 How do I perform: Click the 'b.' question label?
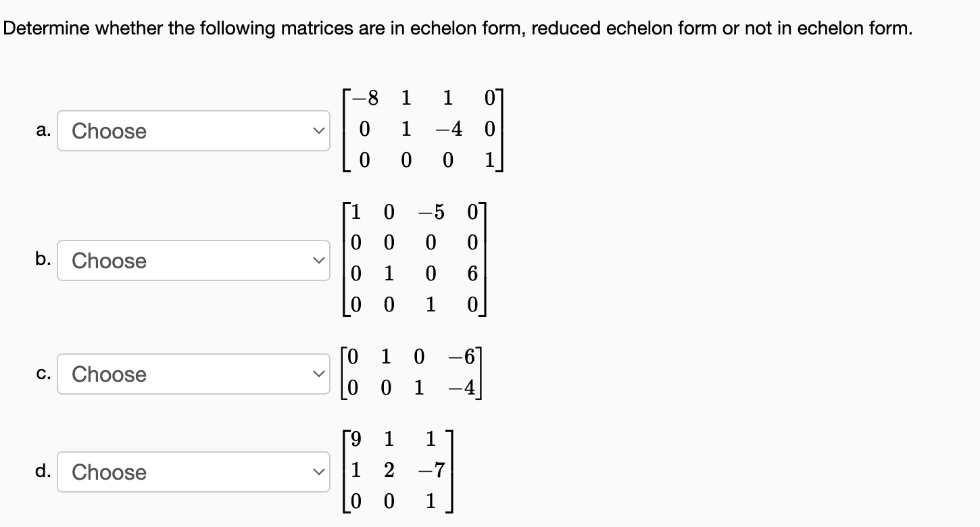pyautogui.click(x=42, y=260)
